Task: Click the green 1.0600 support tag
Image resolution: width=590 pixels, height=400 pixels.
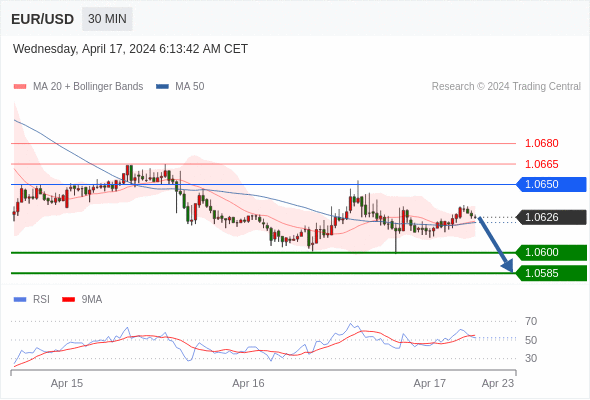Action: point(552,252)
